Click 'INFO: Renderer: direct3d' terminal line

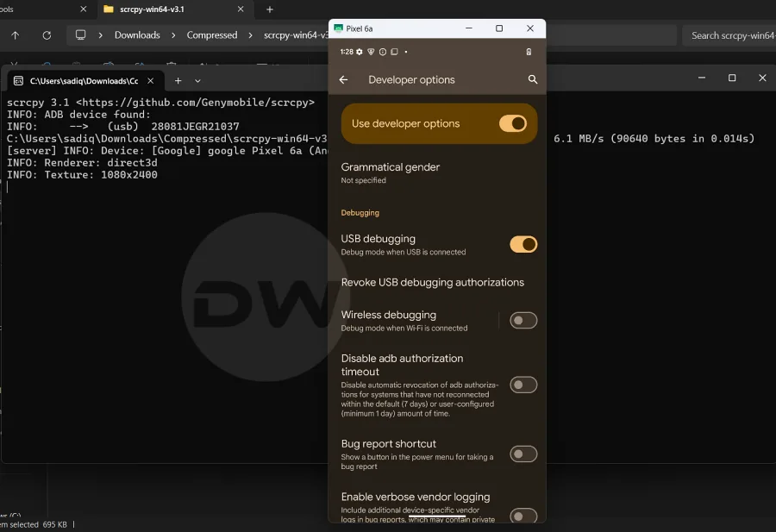coord(82,163)
